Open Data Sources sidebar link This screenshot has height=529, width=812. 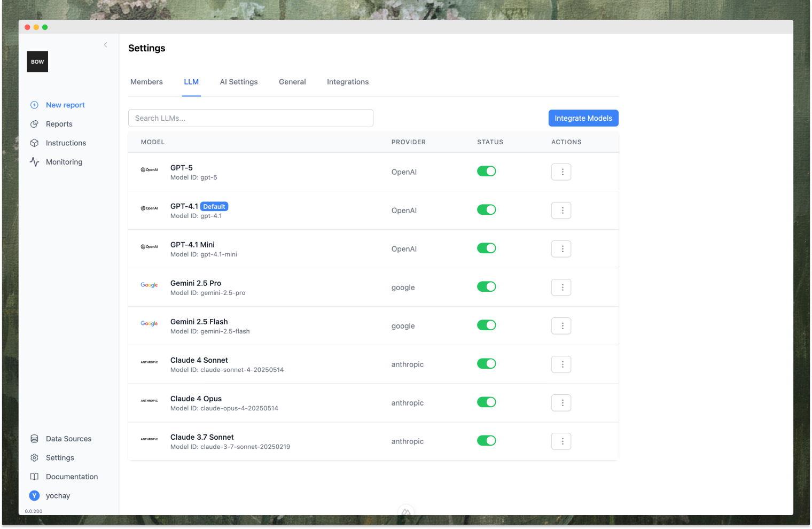click(x=68, y=439)
